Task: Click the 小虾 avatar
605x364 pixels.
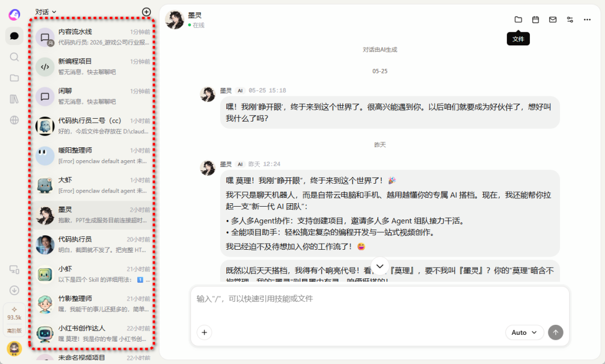Action: click(45, 275)
